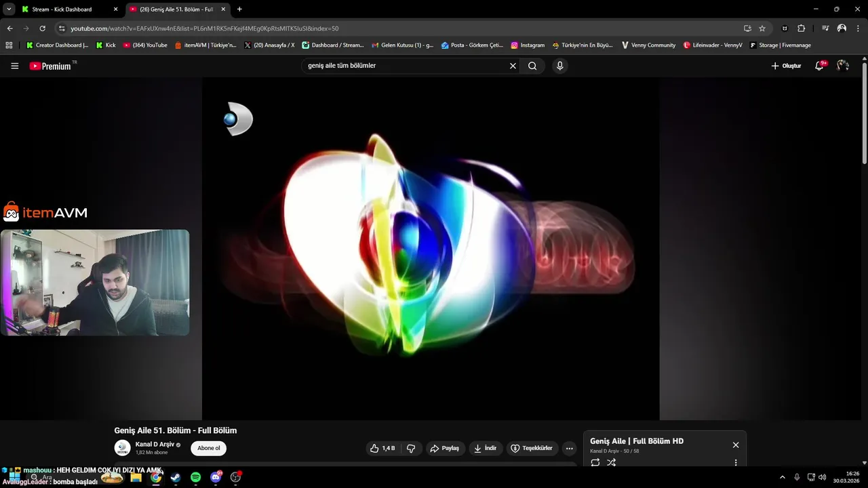This screenshot has width=868, height=488.
Task: Close the Geniş Aile playlist panel
Action: click(736, 445)
